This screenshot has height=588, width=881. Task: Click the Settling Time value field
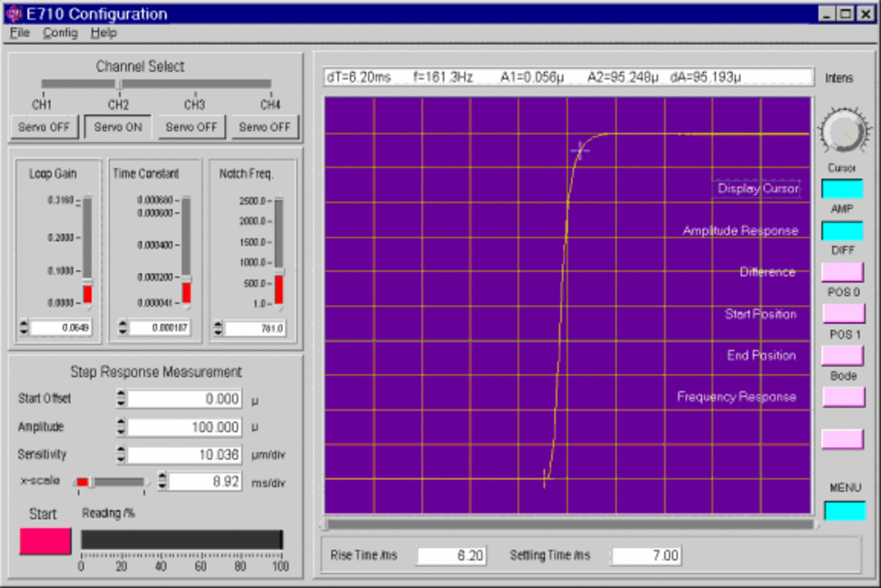point(647,556)
